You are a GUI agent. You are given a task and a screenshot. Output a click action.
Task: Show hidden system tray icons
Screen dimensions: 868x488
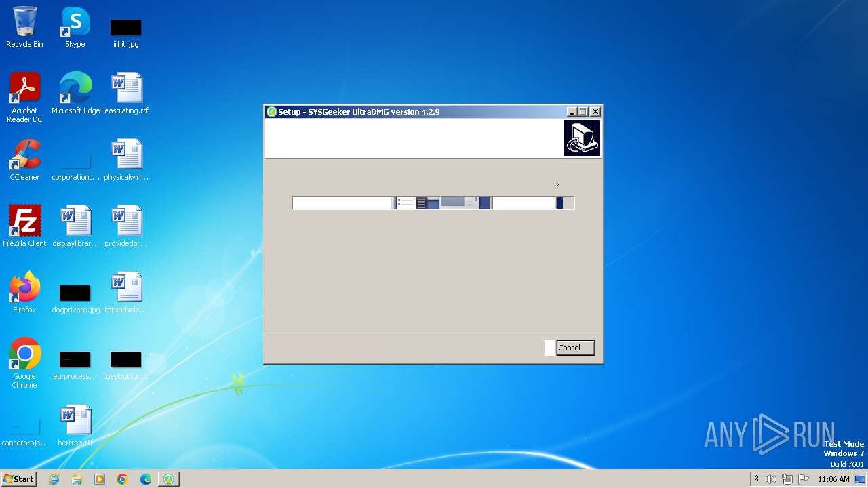[x=756, y=479]
